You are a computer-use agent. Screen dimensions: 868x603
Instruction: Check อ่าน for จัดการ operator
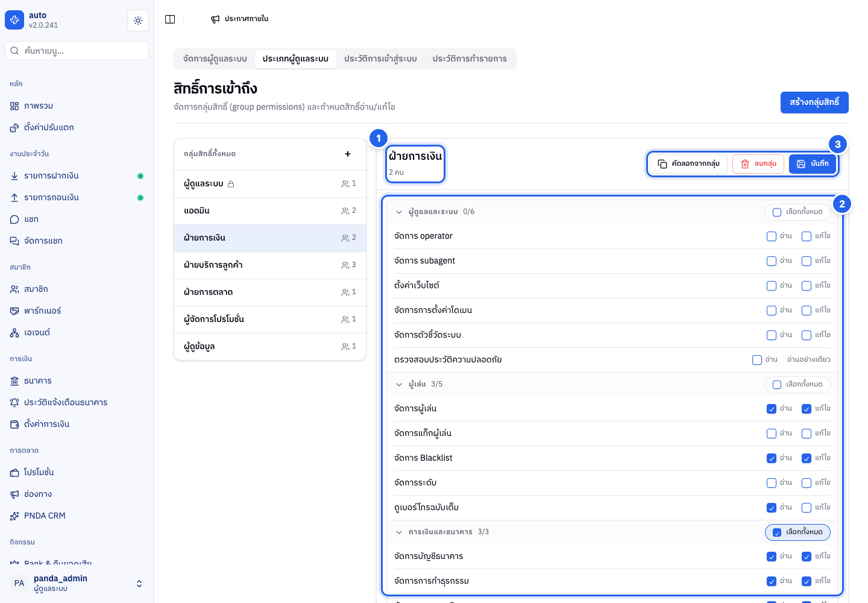[x=772, y=236]
